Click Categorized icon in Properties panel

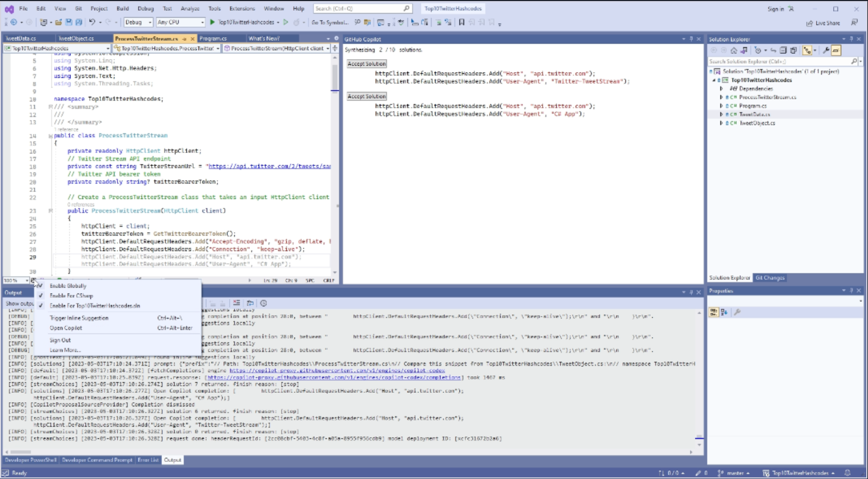(714, 312)
